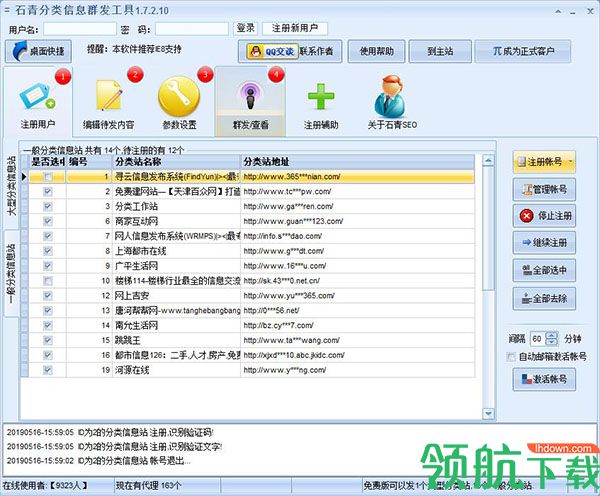Check the box for row 寻云信息发布系统
Image resolution: width=600 pixels, height=496 pixels.
point(48,177)
